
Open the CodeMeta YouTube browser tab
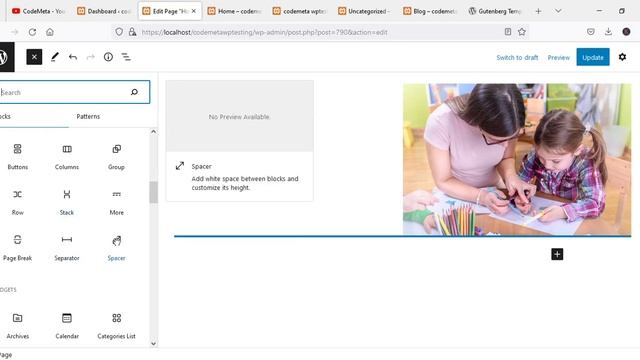coord(39,11)
